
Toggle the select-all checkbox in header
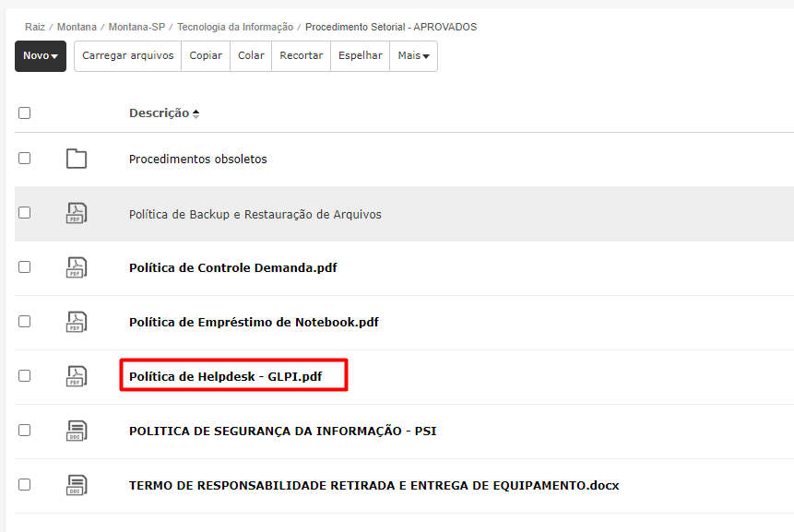[25, 112]
